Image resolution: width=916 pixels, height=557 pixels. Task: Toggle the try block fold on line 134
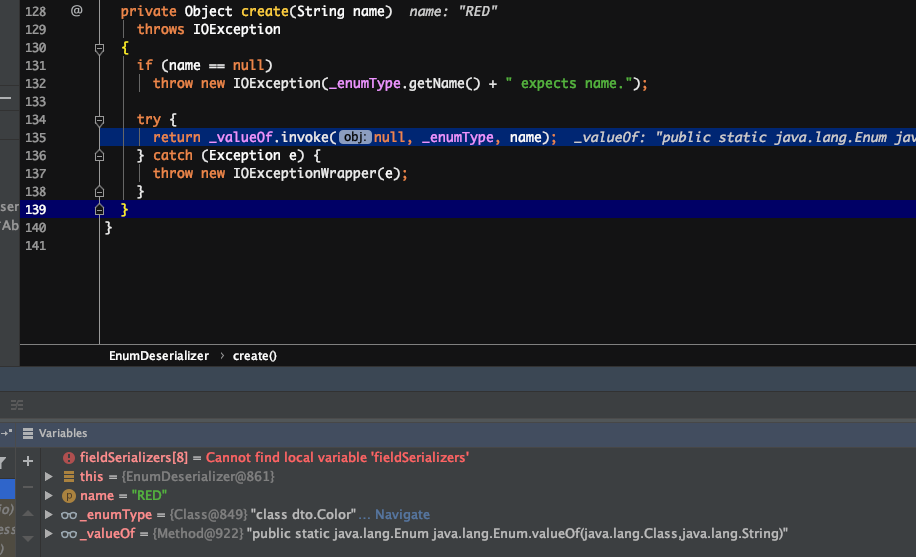point(99,119)
